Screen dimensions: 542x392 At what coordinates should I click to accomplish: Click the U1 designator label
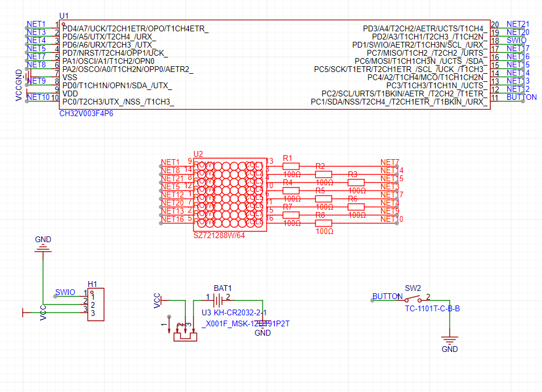(64, 16)
